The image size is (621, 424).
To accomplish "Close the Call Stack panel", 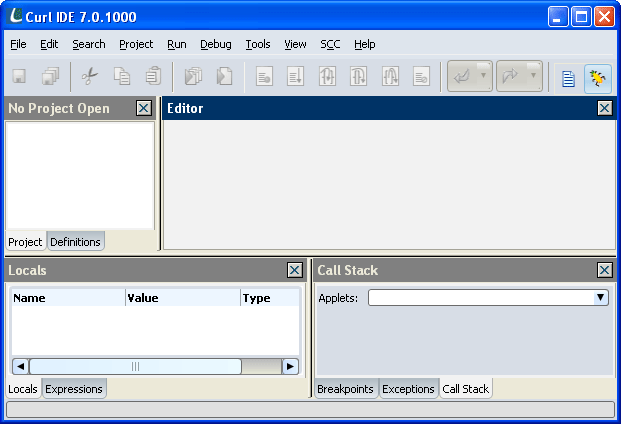I will 604,270.
